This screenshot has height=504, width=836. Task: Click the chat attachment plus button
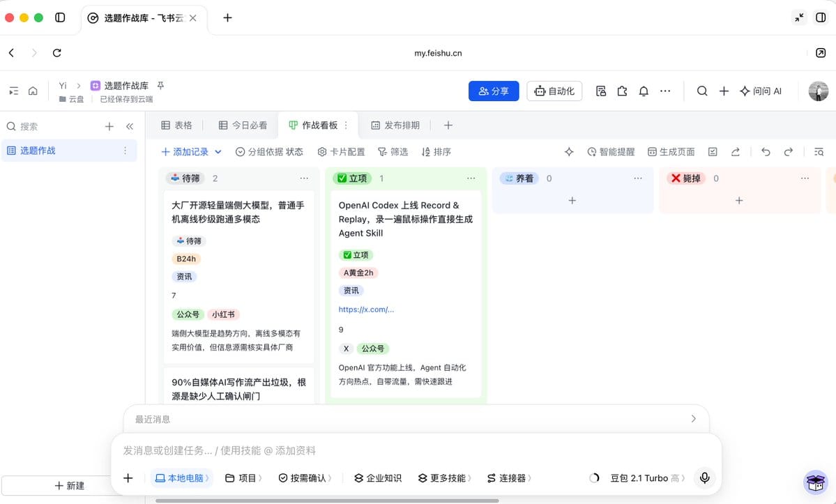(128, 478)
